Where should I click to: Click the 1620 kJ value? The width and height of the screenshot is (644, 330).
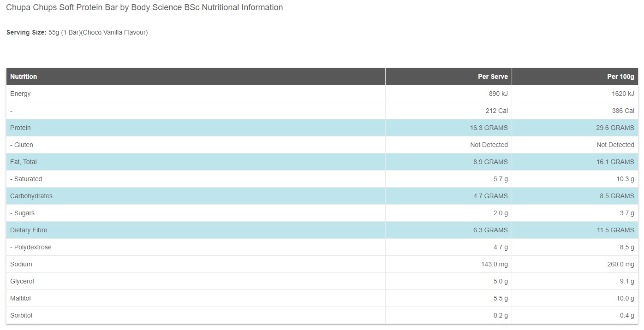click(623, 94)
